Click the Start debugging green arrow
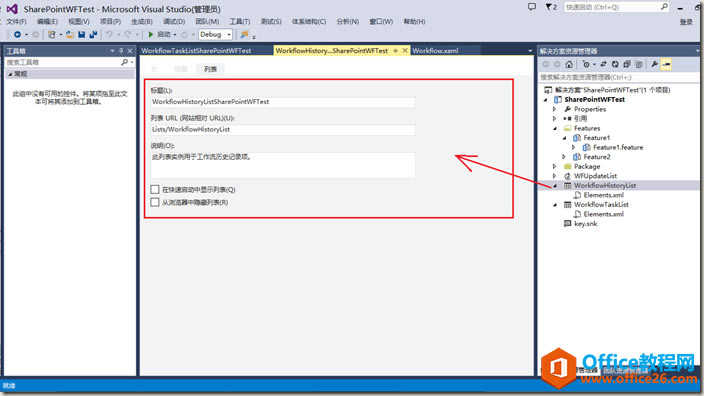Image resolution: width=704 pixels, height=396 pixels. (151, 35)
